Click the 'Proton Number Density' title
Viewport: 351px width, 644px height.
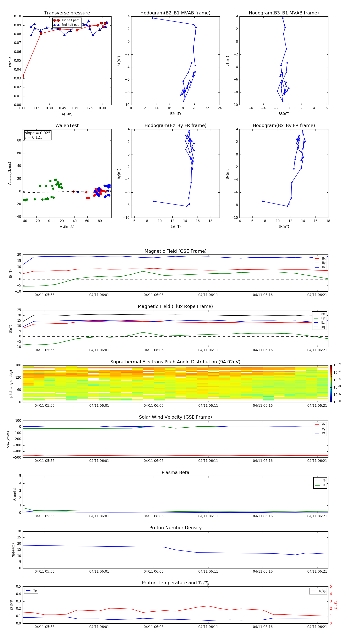[175, 528]
